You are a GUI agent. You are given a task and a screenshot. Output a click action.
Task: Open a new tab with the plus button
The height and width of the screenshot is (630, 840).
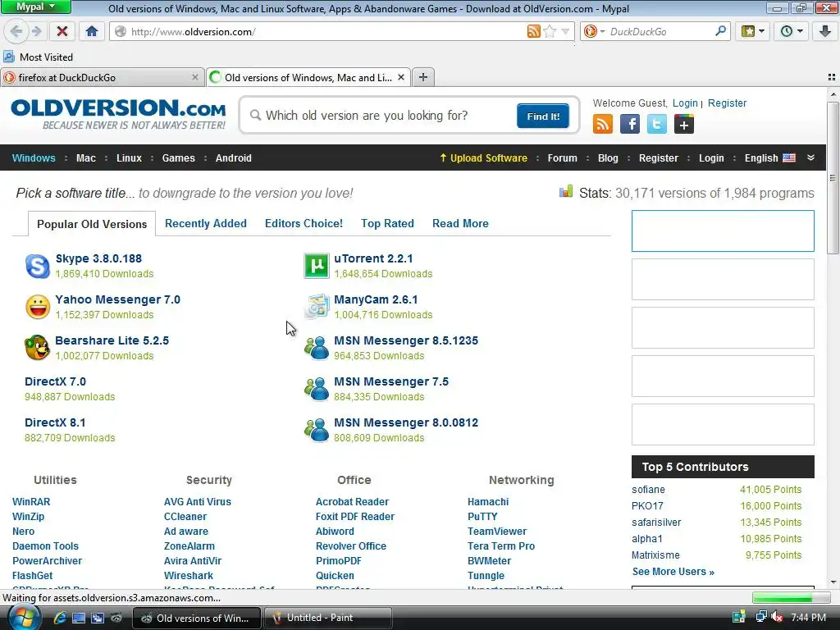pyautogui.click(x=423, y=77)
